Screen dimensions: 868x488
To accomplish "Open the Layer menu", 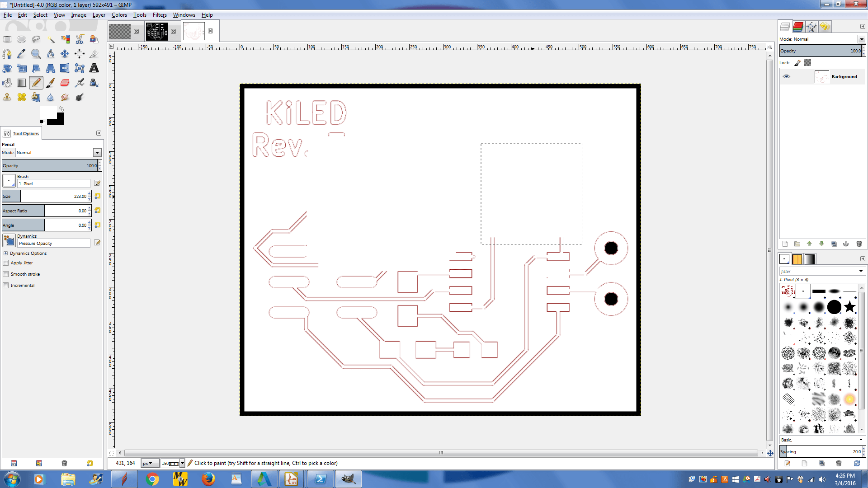I will click(x=99, y=15).
